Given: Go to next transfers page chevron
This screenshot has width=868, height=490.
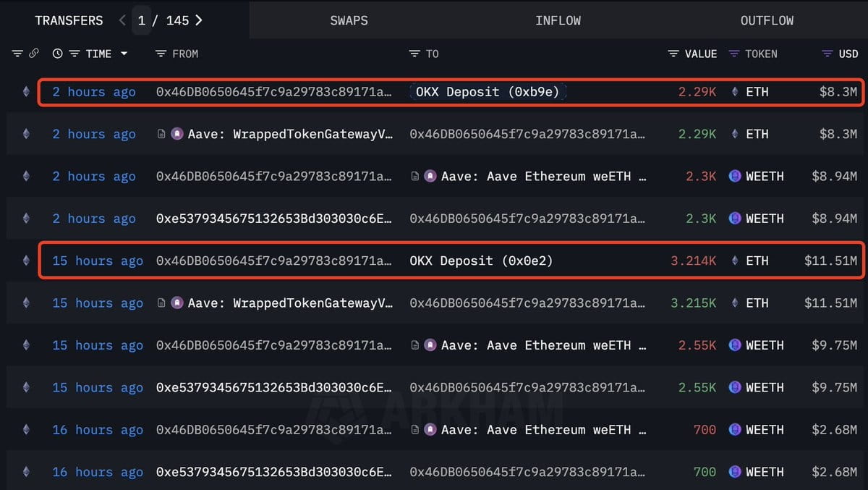Looking at the screenshot, I should point(199,20).
